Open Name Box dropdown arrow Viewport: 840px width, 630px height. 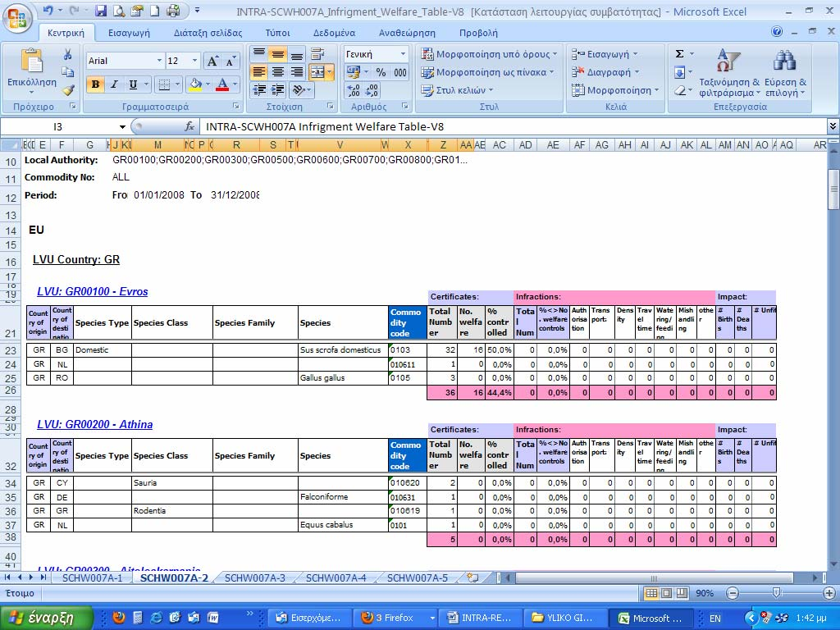coord(122,127)
